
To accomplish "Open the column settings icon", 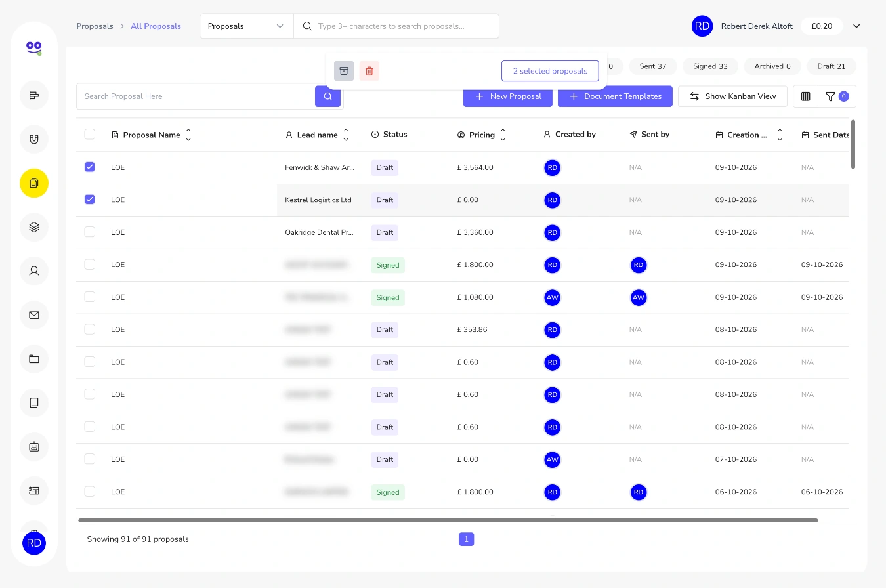I will point(805,96).
